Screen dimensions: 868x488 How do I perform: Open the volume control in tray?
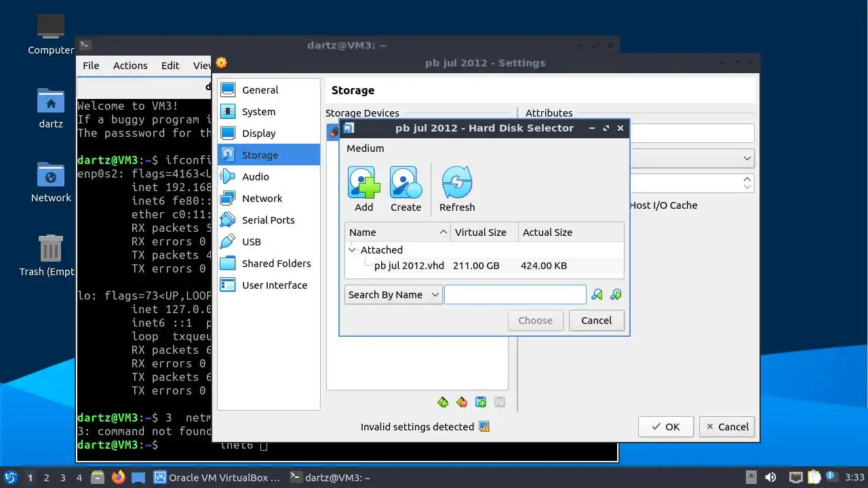pyautogui.click(x=770, y=477)
